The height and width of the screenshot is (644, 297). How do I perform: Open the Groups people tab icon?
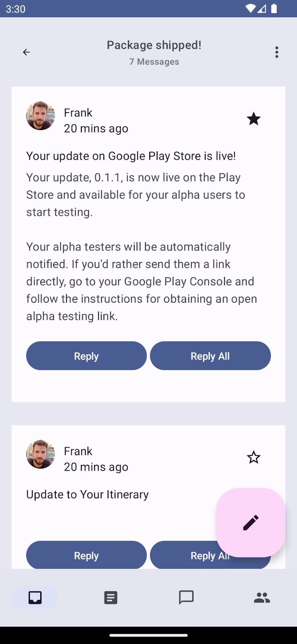point(262,598)
